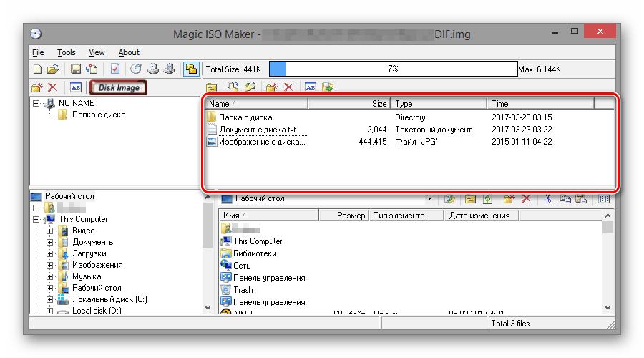Click the New image file icon
This screenshot has width=644, height=358.
pyautogui.click(x=37, y=69)
